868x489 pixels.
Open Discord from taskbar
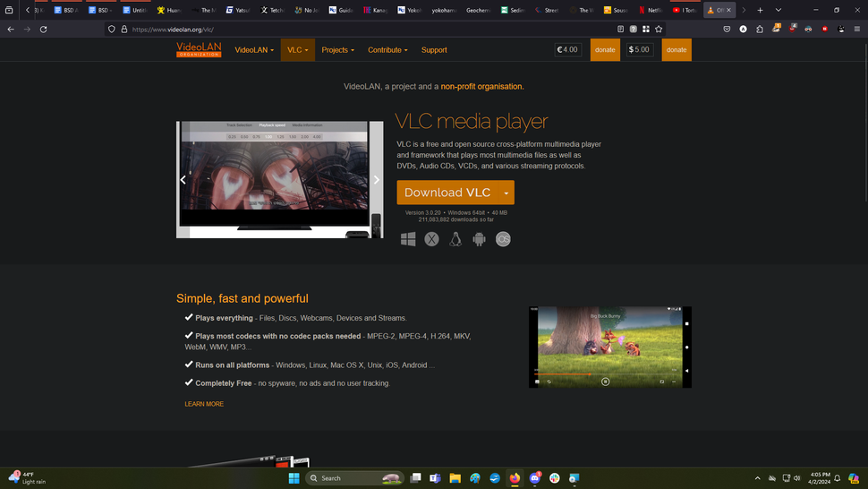point(535,478)
